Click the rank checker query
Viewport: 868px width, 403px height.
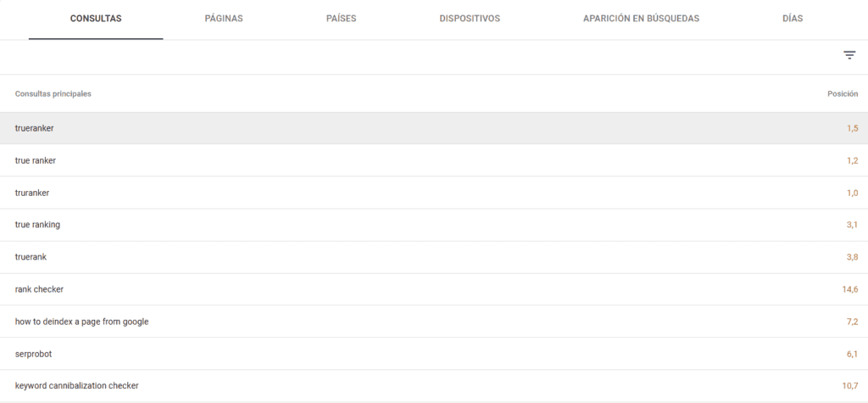(x=39, y=289)
